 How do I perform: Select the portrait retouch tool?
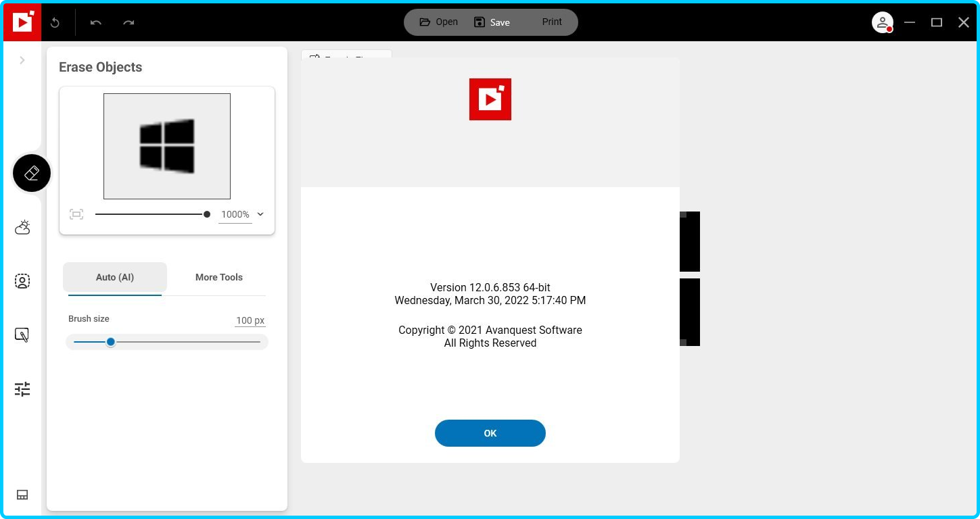pos(22,281)
